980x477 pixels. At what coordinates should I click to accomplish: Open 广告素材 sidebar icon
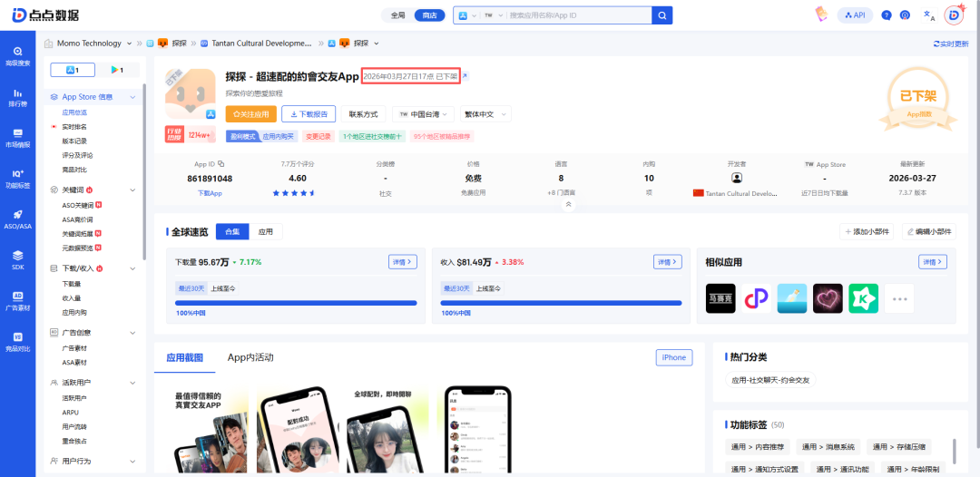click(x=17, y=301)
